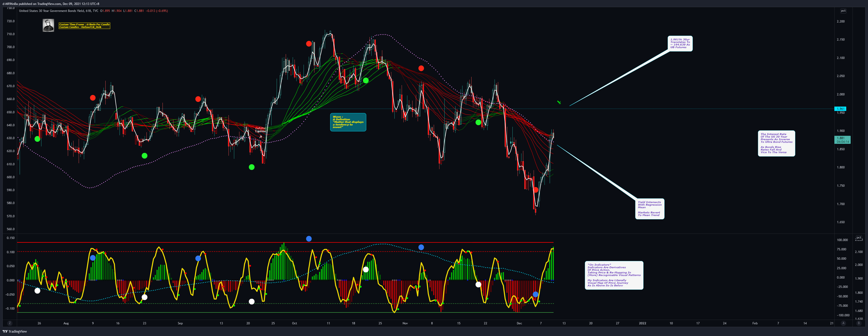Viewport: 868px width, 336px height.
Task: Click the published-on TradingView.com header text
Action: click(50, 4)
